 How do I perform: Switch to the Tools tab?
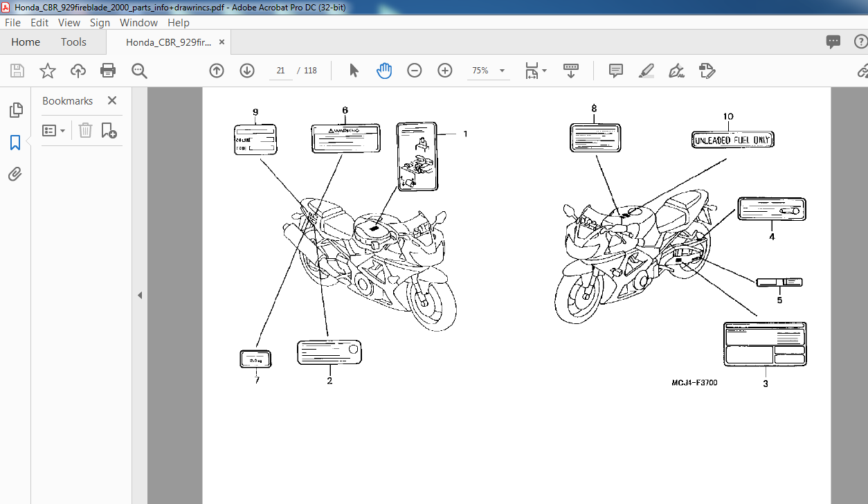point(73,42)
